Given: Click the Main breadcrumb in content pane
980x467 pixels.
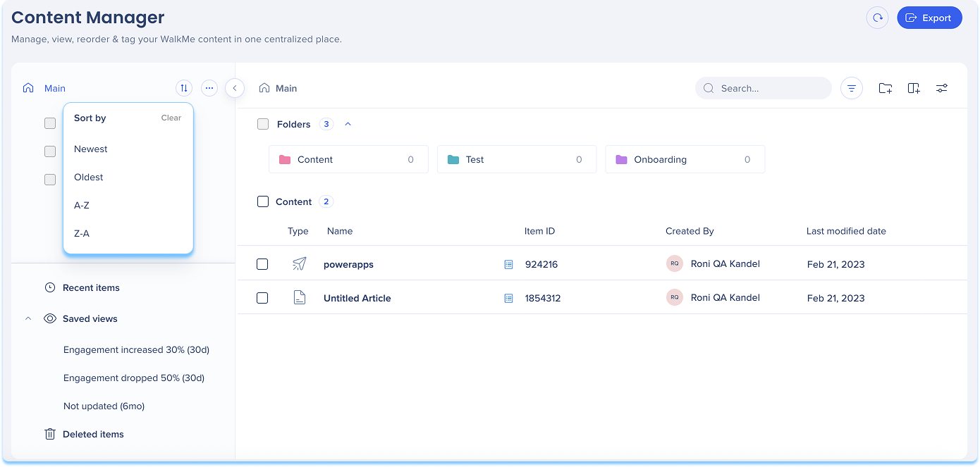Looking at the screenshot, I should tap(286, 88).
